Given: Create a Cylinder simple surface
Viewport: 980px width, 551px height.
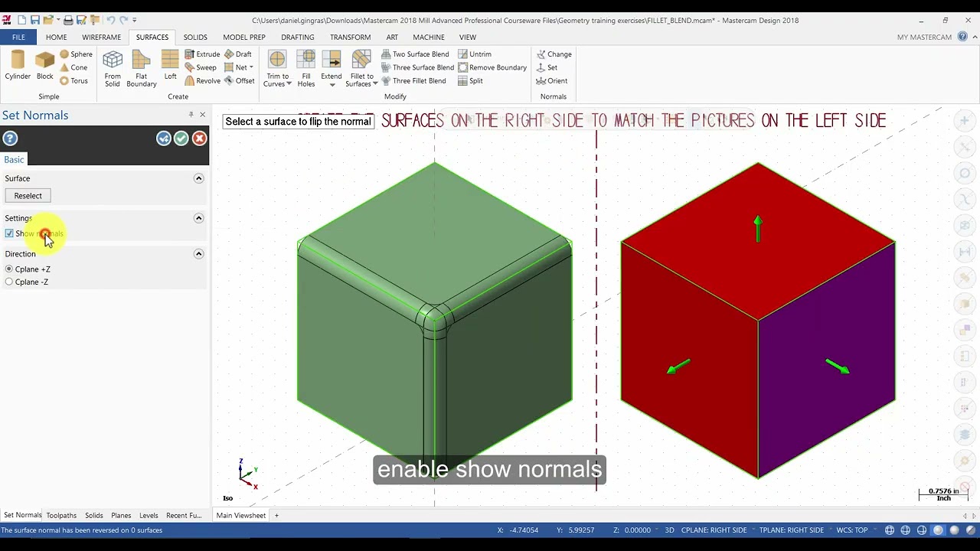Looking at the screenshot, I should pyautogui.click(x=18, y=65).
